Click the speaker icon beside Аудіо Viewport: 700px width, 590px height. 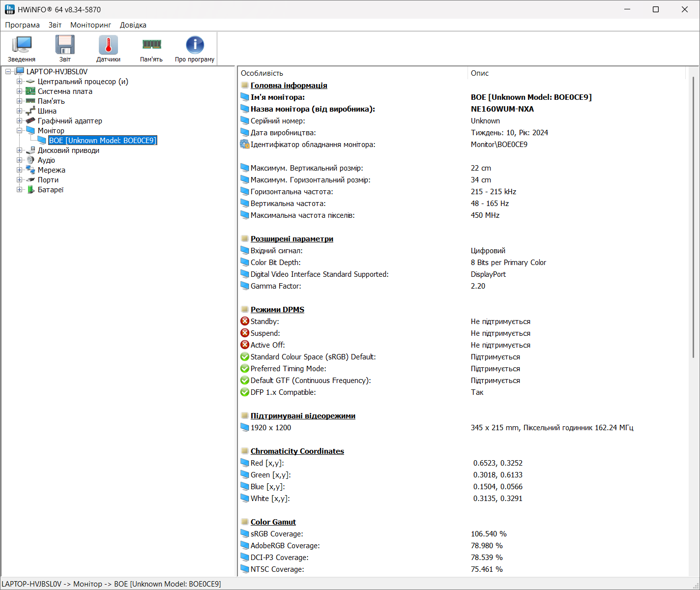point(30,160)
